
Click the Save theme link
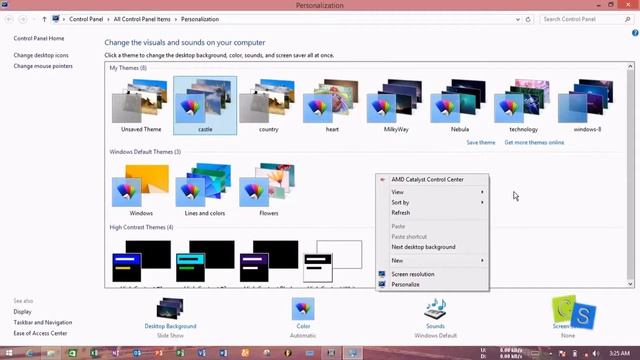click(481, 142)
